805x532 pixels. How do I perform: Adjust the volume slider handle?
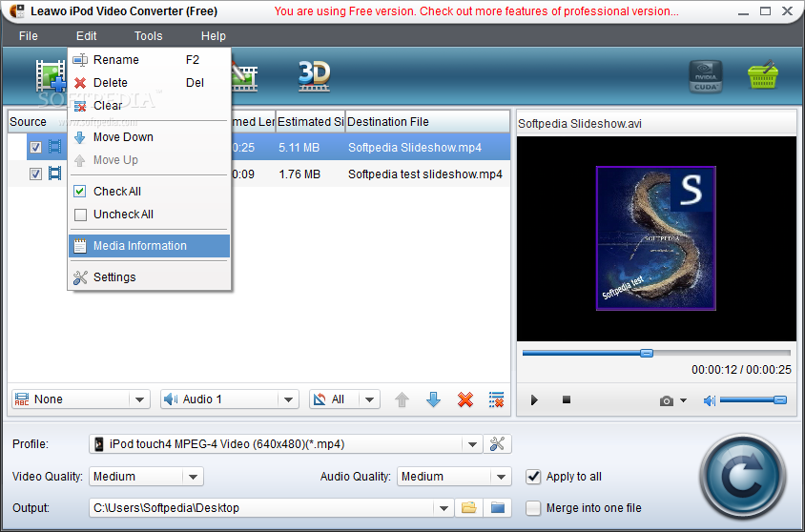[780, 399]
